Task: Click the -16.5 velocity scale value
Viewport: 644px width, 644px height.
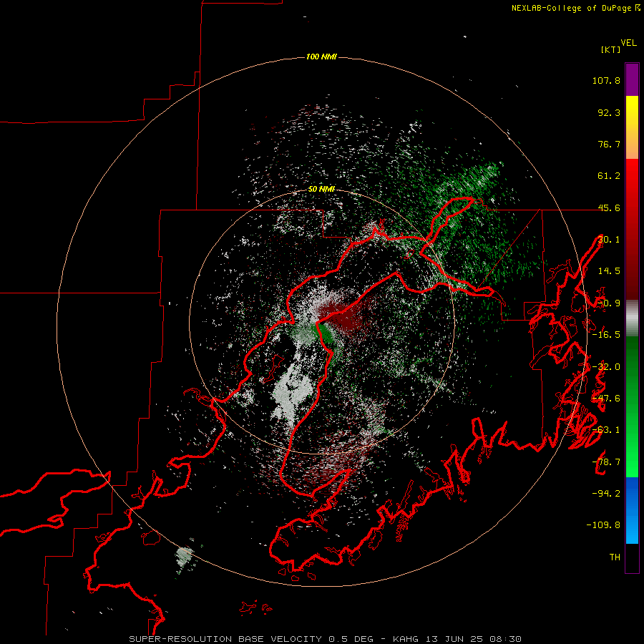Action: click(x=606, y=335)
